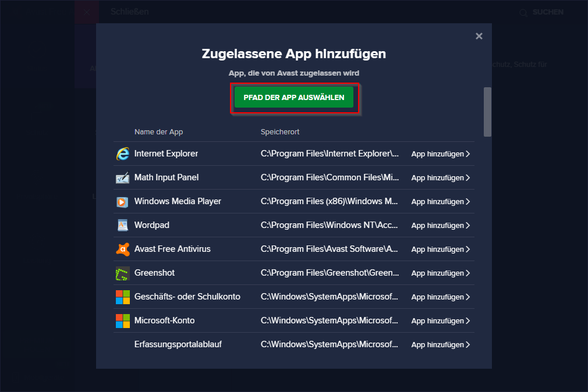
Task: Select the Math Input Panel app name
Action: tap(167, 177)
